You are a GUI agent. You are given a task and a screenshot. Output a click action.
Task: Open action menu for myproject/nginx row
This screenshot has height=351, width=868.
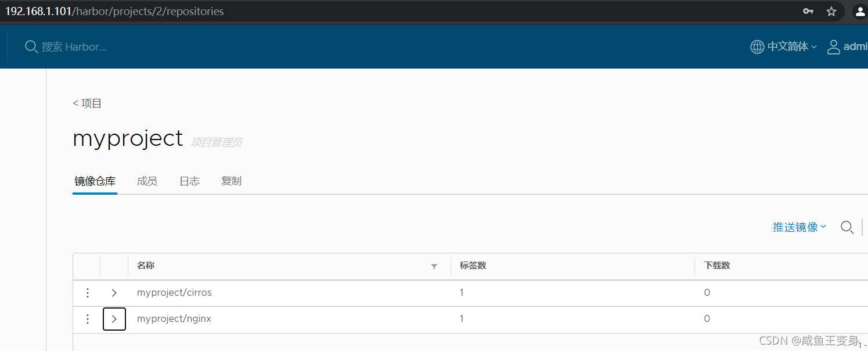pyautogui.click(x=87, y=319)
